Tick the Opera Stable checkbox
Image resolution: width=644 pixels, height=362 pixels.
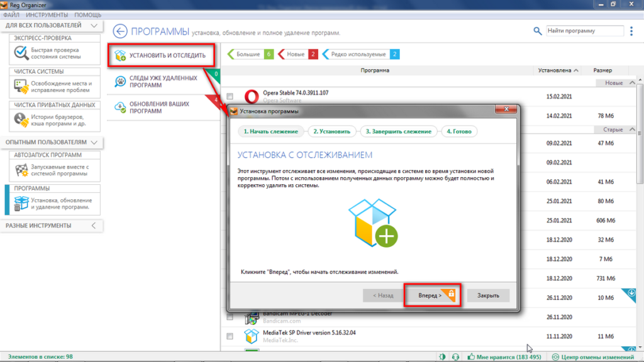pos(230,96)
